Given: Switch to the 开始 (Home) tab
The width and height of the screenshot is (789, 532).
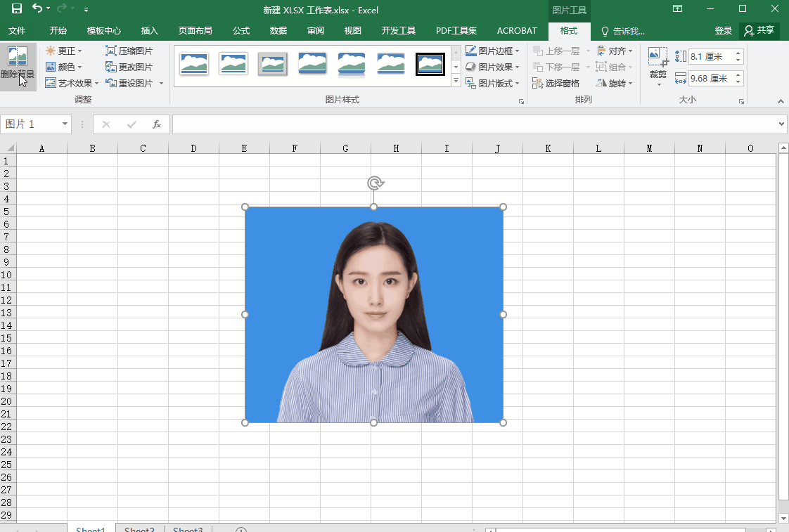Looking at the screenshot, I should click(58, 31).
